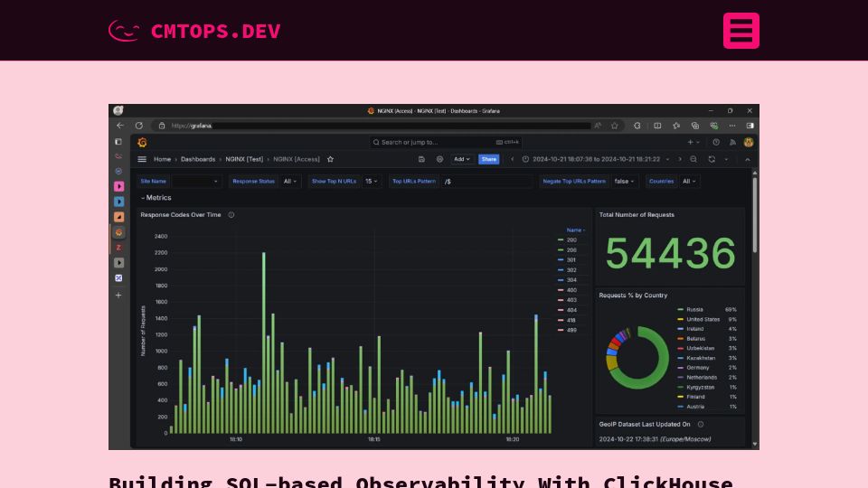Click the browser back arrow
This screenshot has width=868, height=488.
coord(120,126)
